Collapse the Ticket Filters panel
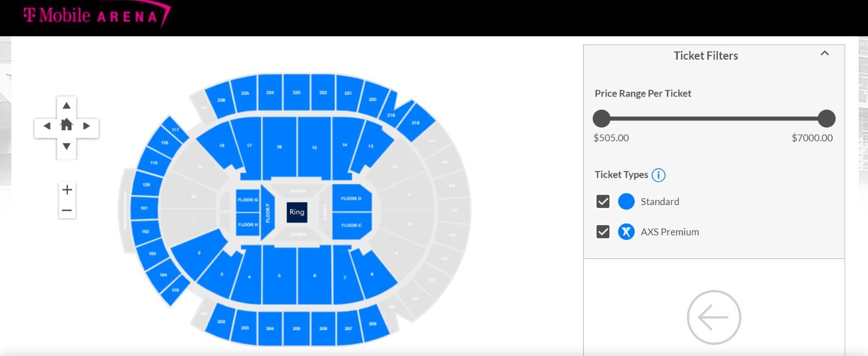The image size is (868, 356). click(825, 54)
